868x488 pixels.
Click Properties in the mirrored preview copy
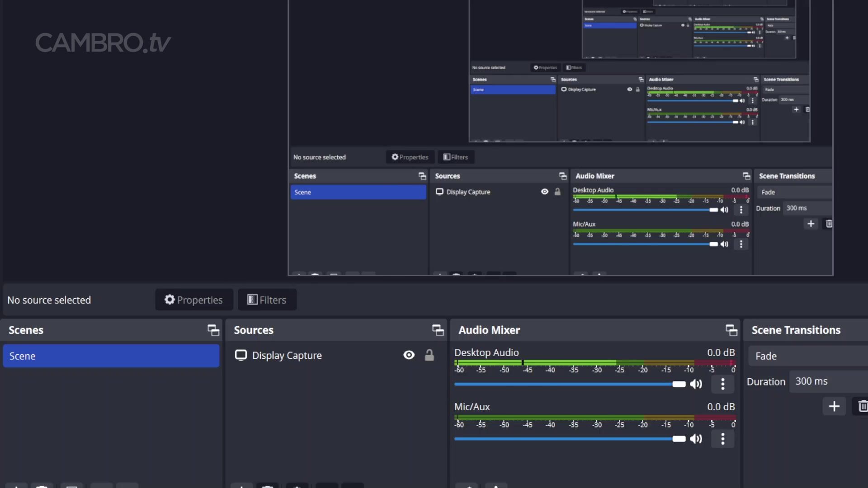tap(410, 157)
